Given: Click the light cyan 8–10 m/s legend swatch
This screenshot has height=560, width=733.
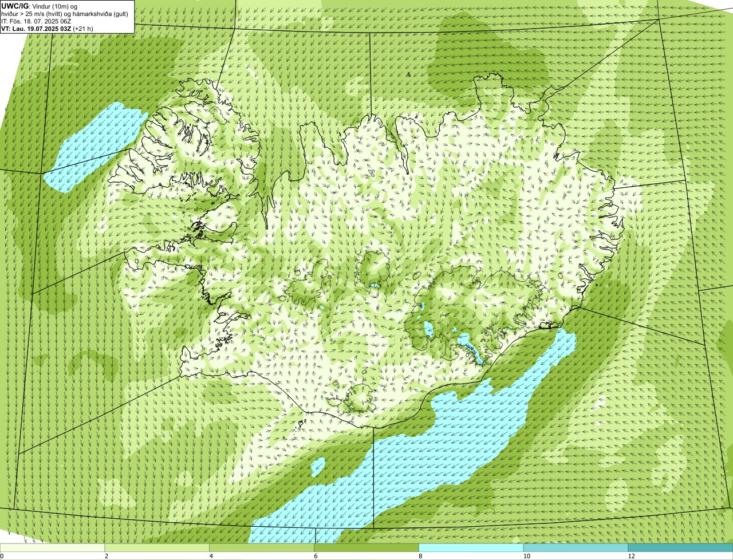Looking at the screenshot, I should pyautogui.click(x=471, y=548).
